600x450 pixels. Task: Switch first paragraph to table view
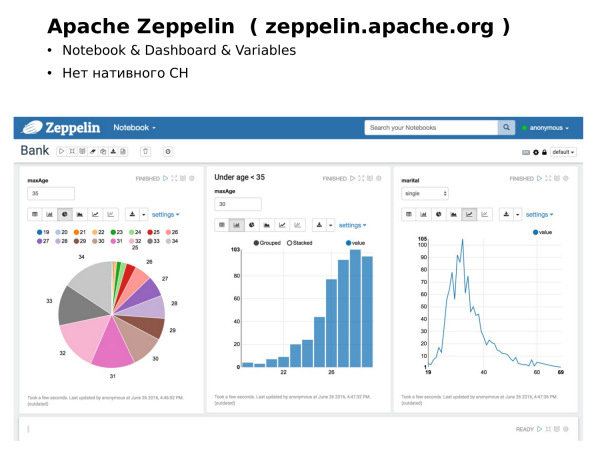pyautogui.click(x=34, y=214)
